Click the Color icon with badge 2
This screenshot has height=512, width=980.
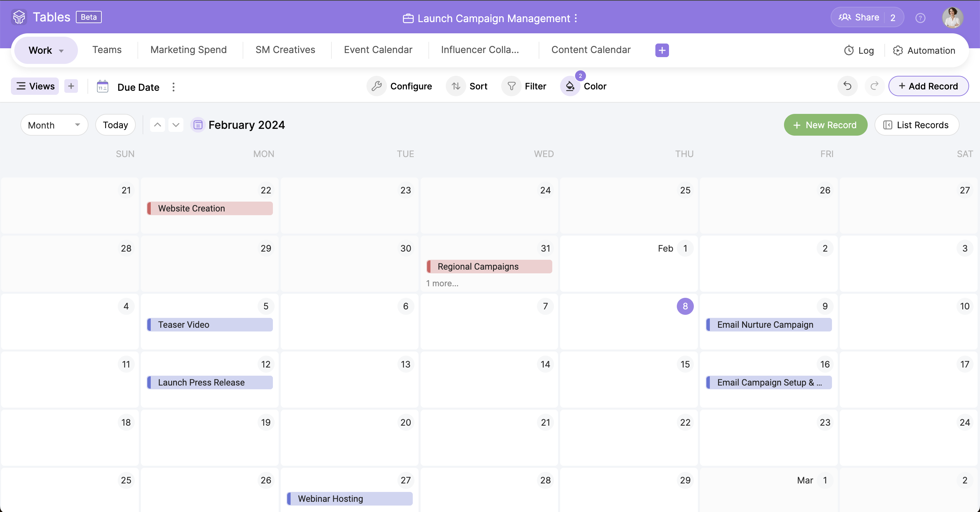570,86
